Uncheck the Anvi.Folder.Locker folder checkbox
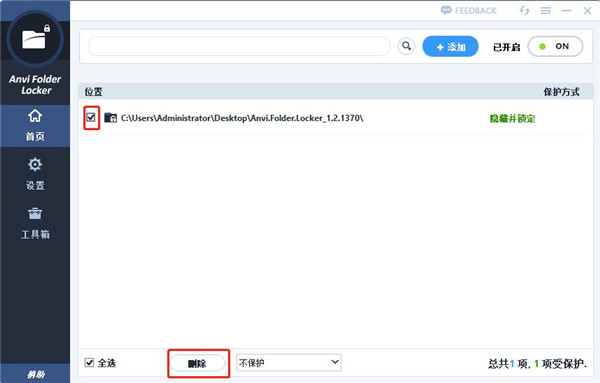Screen dimensions: 600x383 91,117
